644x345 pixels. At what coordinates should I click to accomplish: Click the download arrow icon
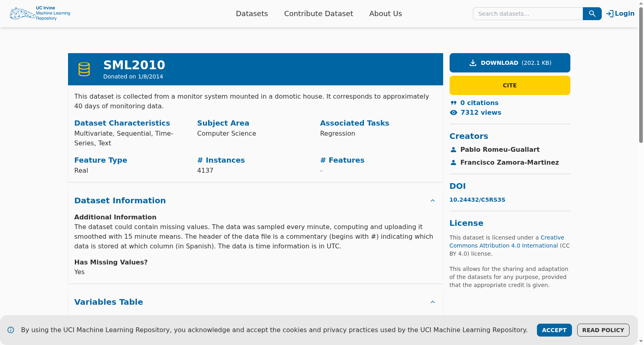[473, 63]
